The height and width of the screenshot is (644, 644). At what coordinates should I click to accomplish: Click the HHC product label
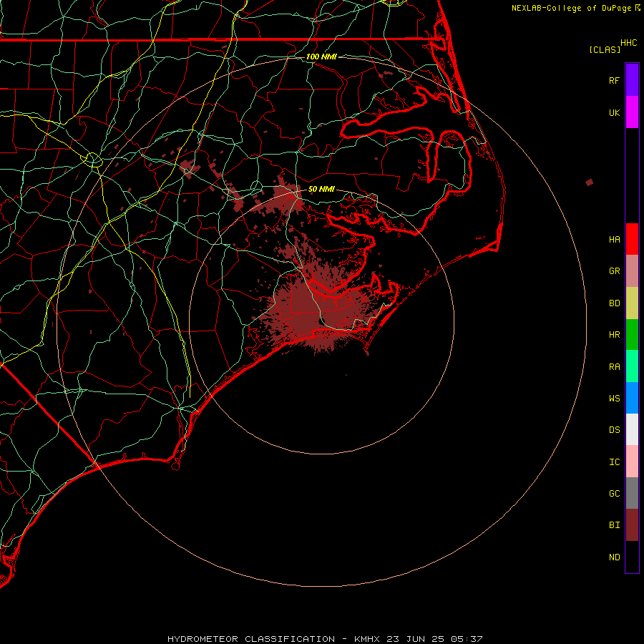[x=628, y=43]
